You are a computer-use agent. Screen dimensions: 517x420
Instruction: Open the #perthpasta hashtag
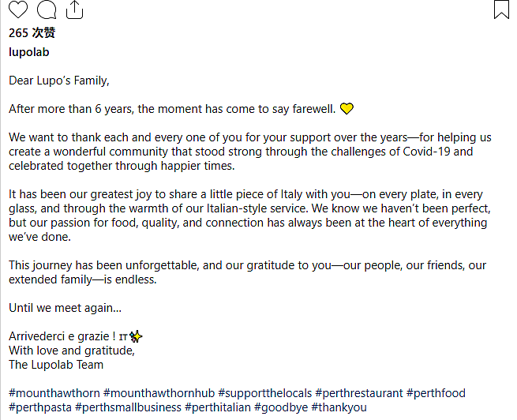point(40,407)
